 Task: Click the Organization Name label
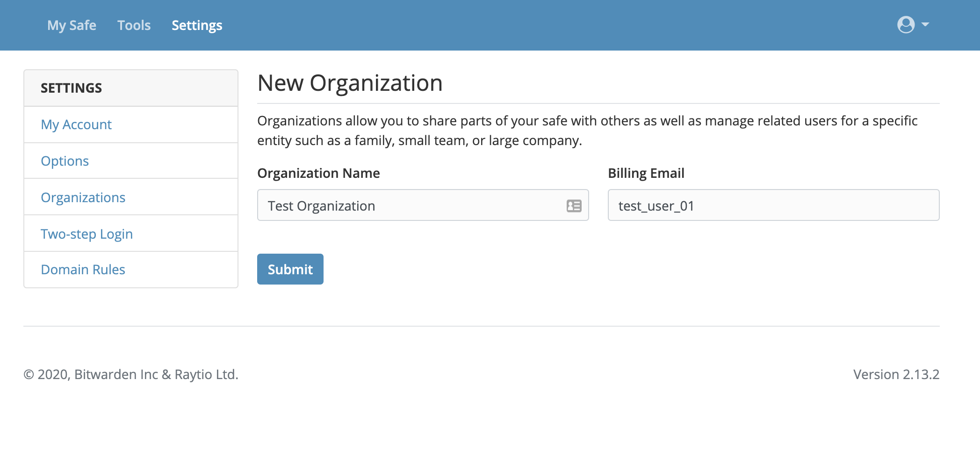click(x=318, y=173)
